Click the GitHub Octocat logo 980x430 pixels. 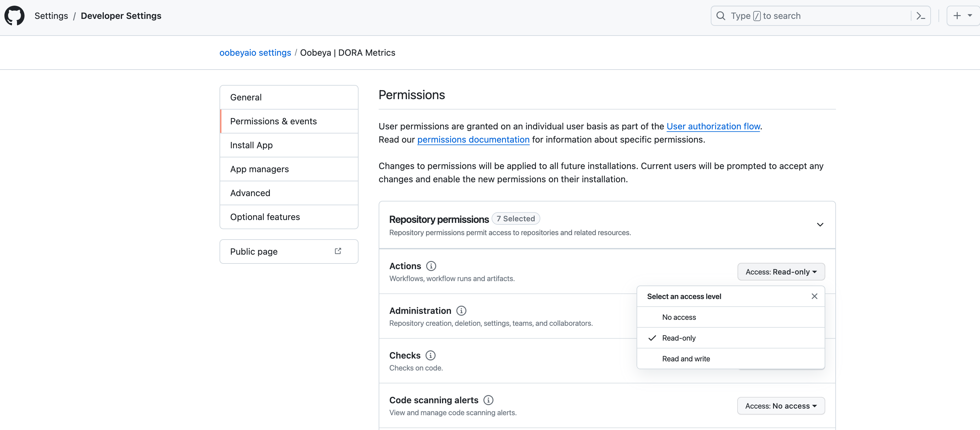[x=14, y=16]
